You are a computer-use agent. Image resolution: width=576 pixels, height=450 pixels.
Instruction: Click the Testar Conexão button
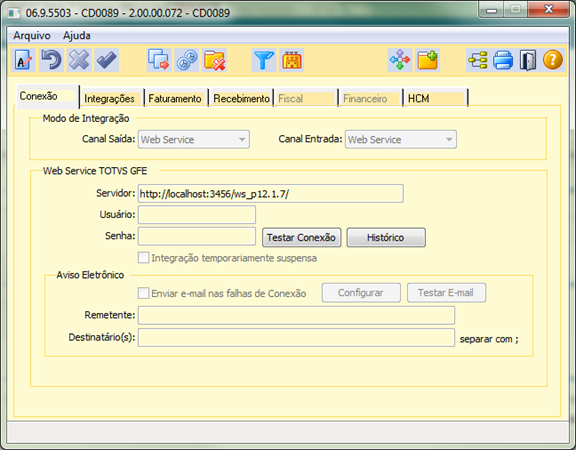click(301, 237)
